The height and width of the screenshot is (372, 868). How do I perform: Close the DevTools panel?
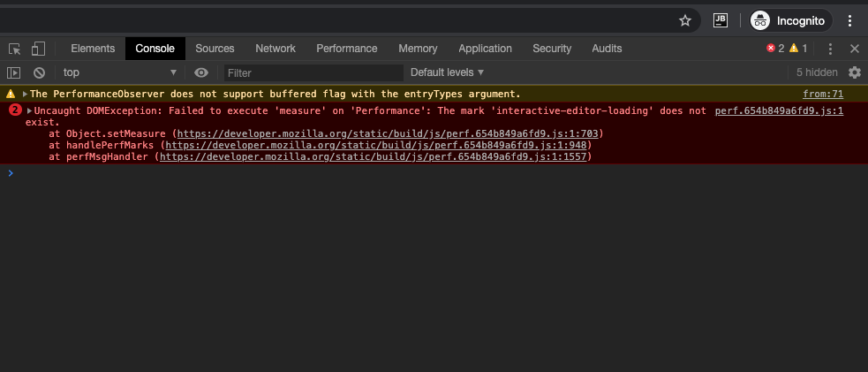(x=855, y=49)
